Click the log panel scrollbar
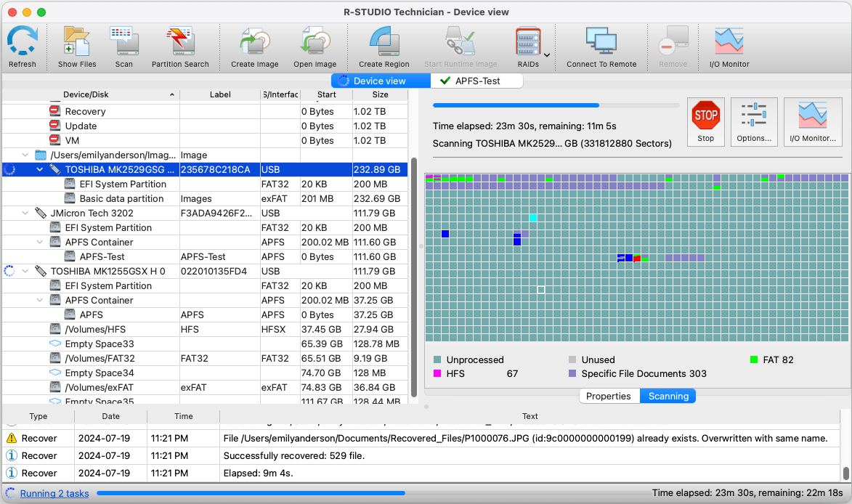Screen dimensions: 852x504 pos(846,473)
